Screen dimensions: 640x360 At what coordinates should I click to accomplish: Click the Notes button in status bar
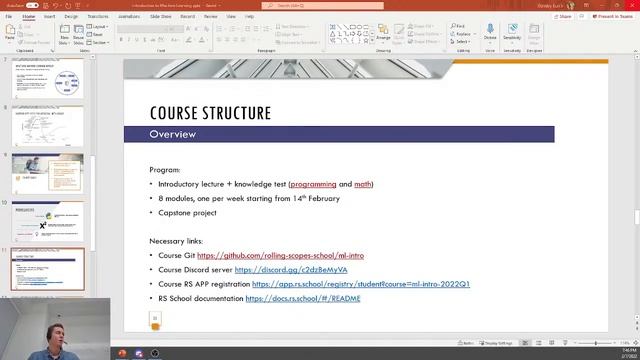[466, 343]
